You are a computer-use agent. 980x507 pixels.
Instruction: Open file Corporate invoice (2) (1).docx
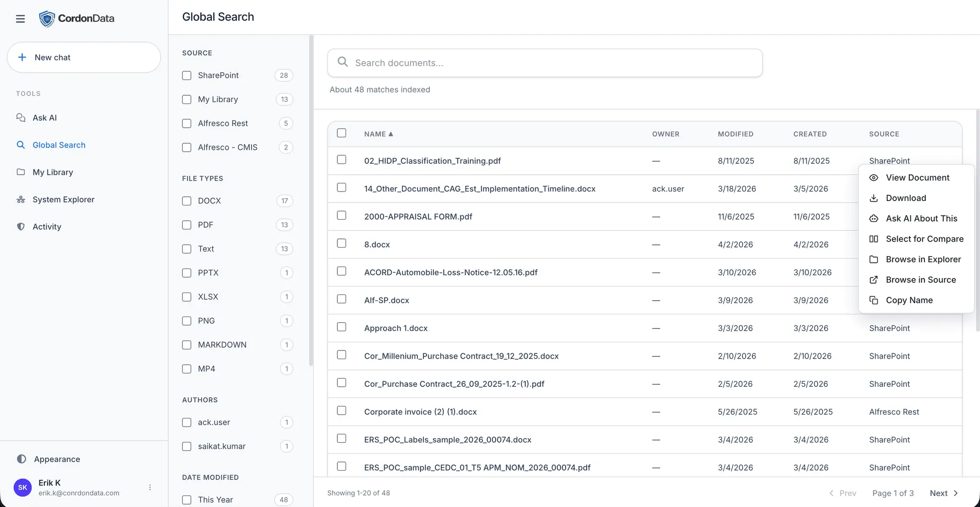(420, 412)
